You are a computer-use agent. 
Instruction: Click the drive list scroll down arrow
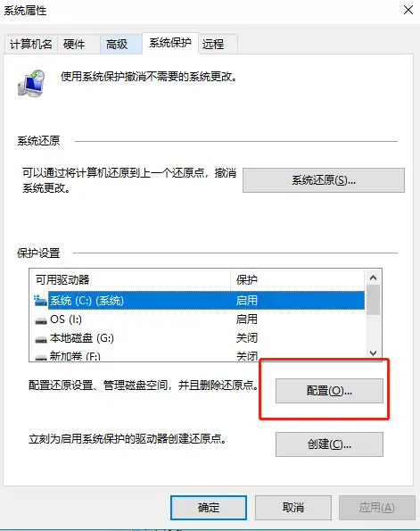tap(373, 353)
